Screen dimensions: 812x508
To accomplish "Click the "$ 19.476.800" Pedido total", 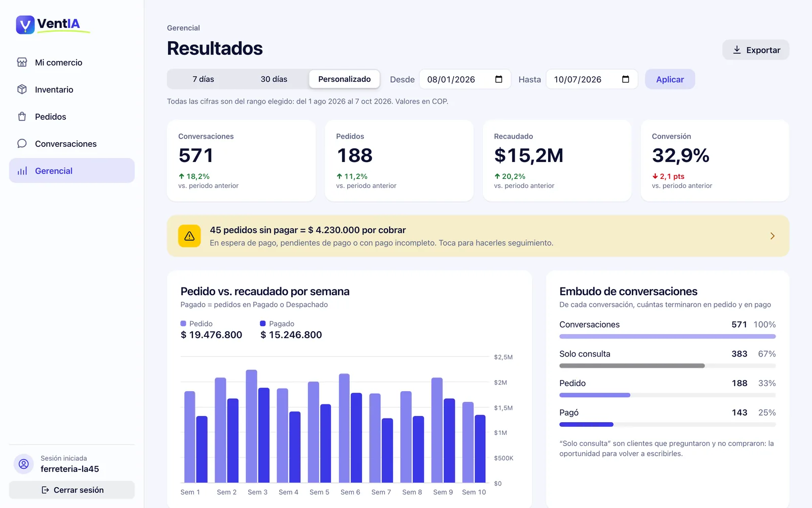I will pos(212,335).
